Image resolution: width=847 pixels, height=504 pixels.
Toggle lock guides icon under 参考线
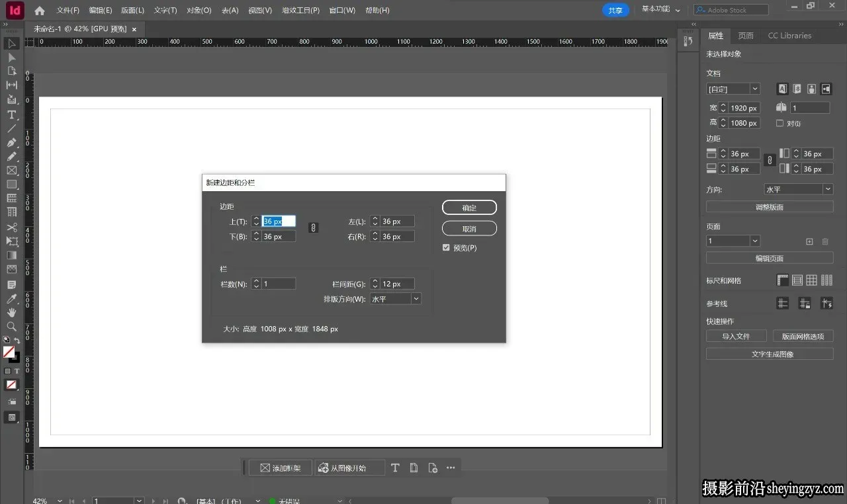(x=805, y=304)
